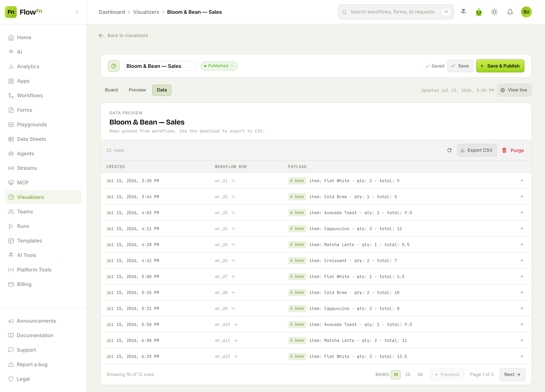Click the 6 keys badge for wr_d2
The height and width of the screenshot is (392, 545).
297,197
